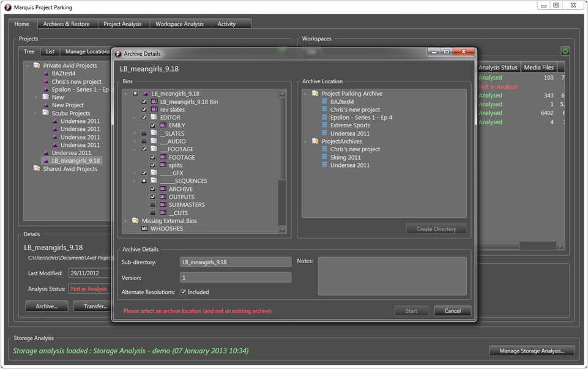Collapse the ProjectArchives node

point(305,141)
